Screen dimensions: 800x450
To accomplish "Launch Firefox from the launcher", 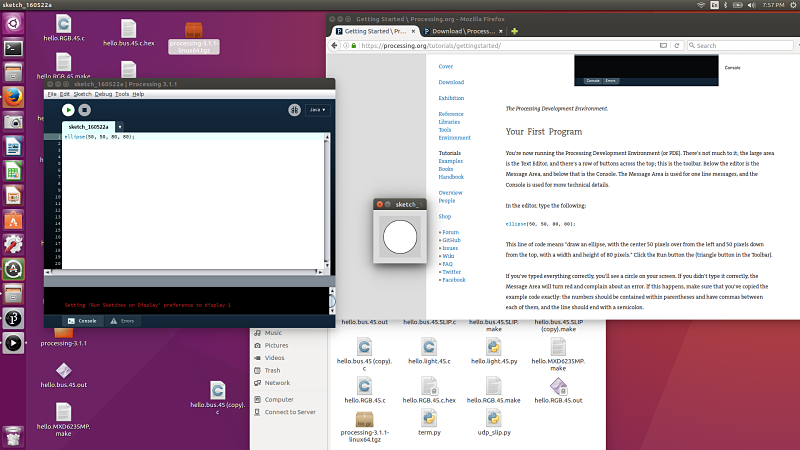I will (x=13, y=97).
